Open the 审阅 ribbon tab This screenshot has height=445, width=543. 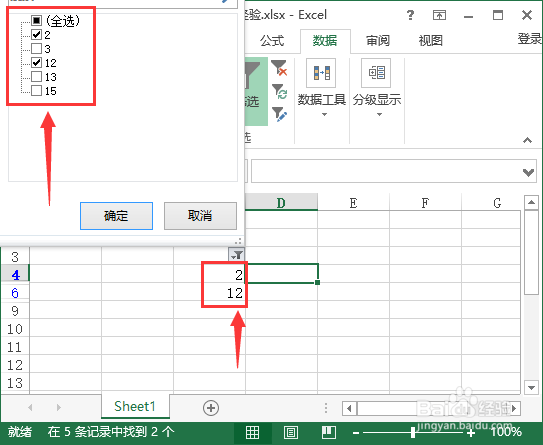378,41
